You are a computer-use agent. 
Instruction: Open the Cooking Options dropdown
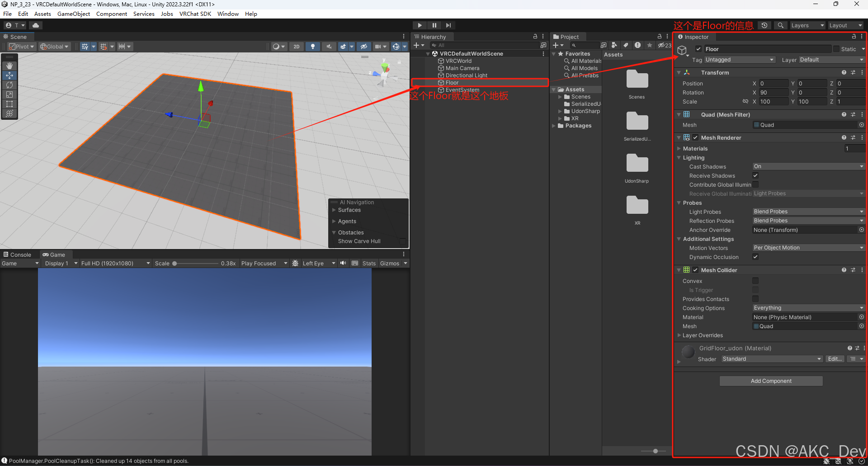(808, 308)
